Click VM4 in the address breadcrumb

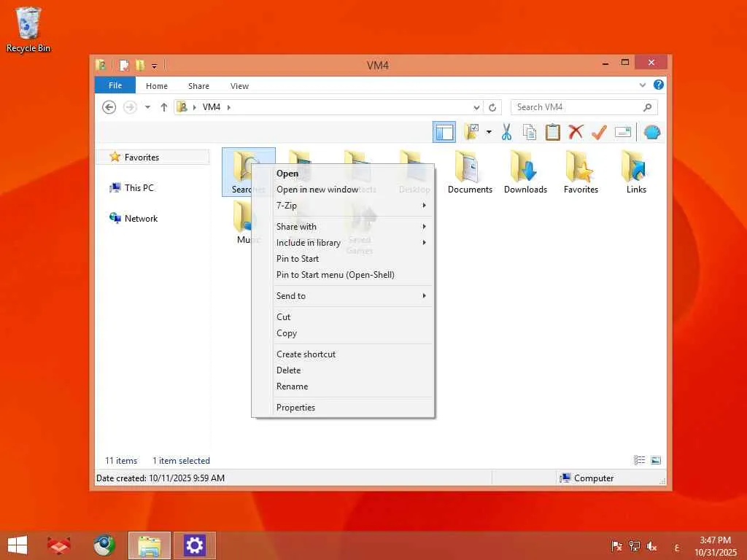click(x=212, y=107)
